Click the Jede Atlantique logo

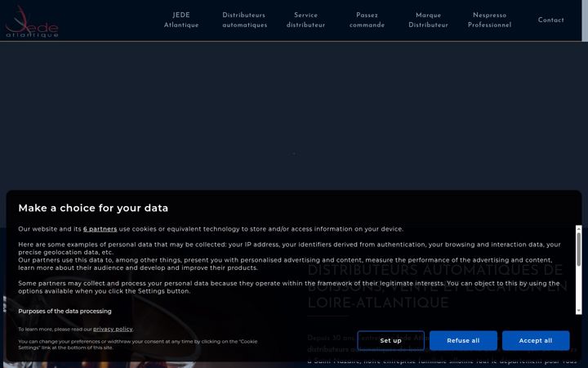[x=32, y=21]
